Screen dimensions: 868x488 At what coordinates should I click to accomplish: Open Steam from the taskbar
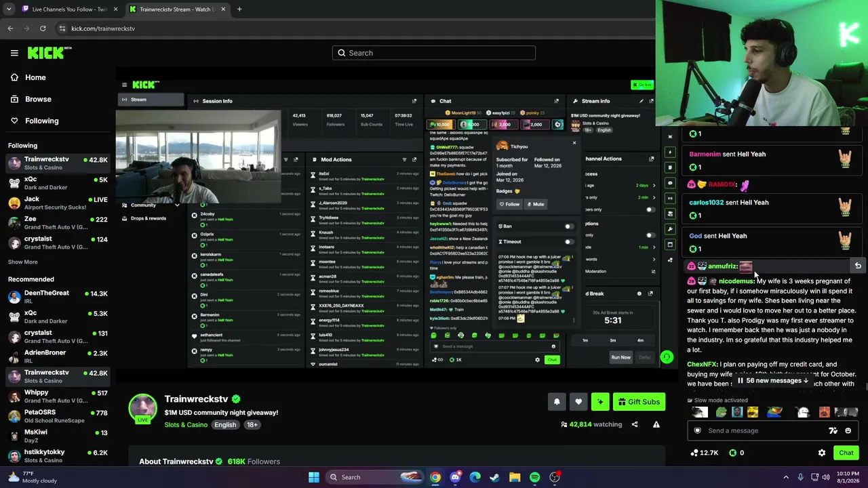click(x=495, y=477)
